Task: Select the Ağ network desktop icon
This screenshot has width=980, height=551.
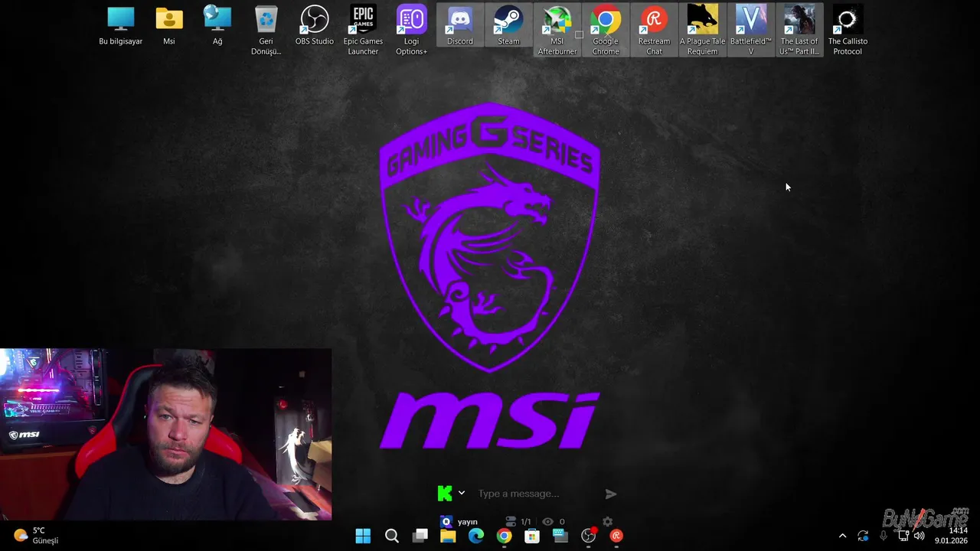Action: 217,26
